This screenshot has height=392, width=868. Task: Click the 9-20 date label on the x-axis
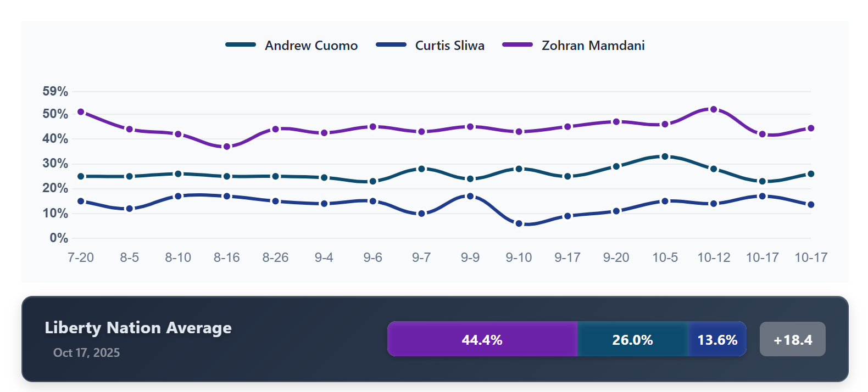point(616,257)
